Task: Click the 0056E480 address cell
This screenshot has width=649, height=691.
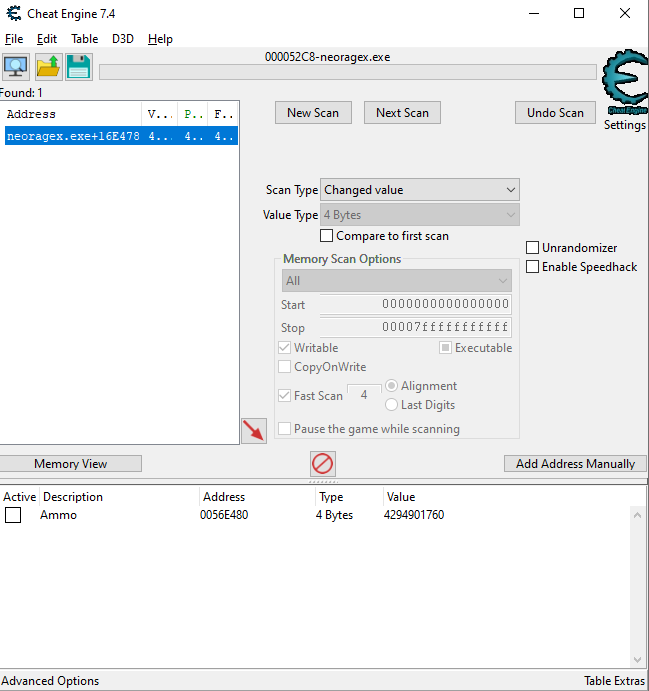Action: (224, 515)
